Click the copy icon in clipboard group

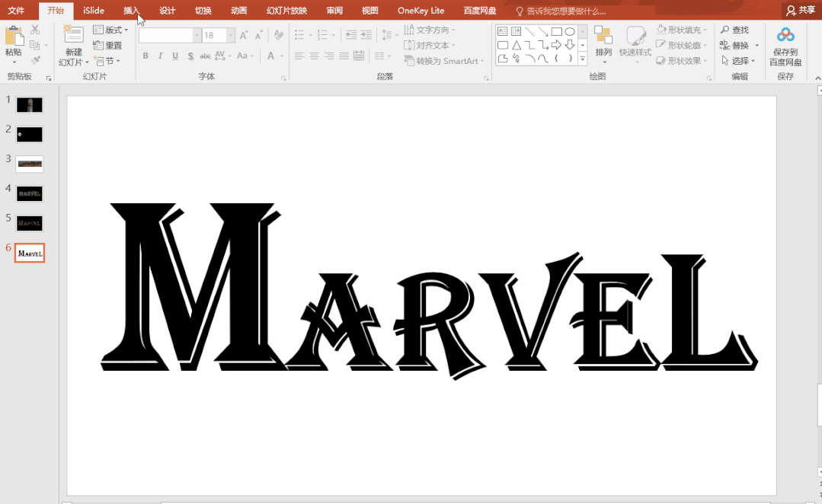tap(34, 45)
